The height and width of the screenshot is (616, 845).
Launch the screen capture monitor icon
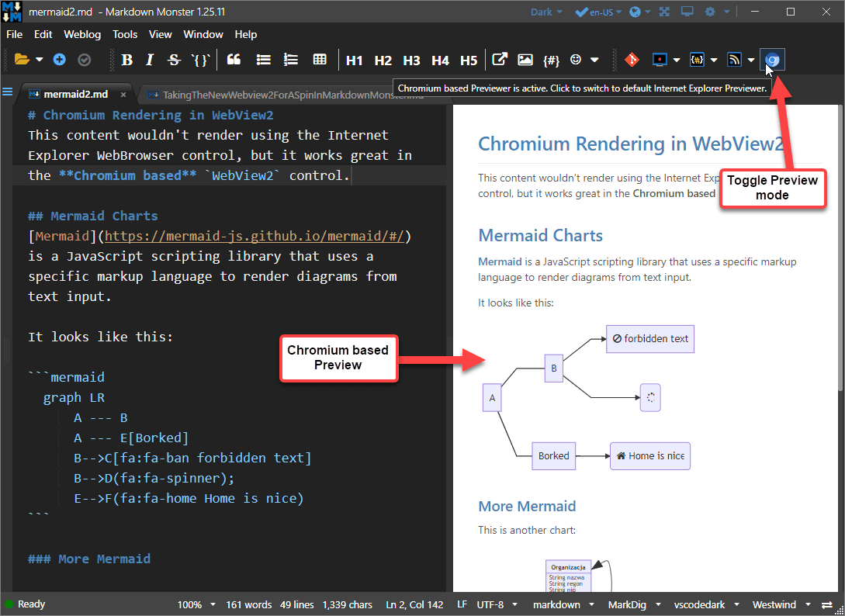(x=660, y=60)
